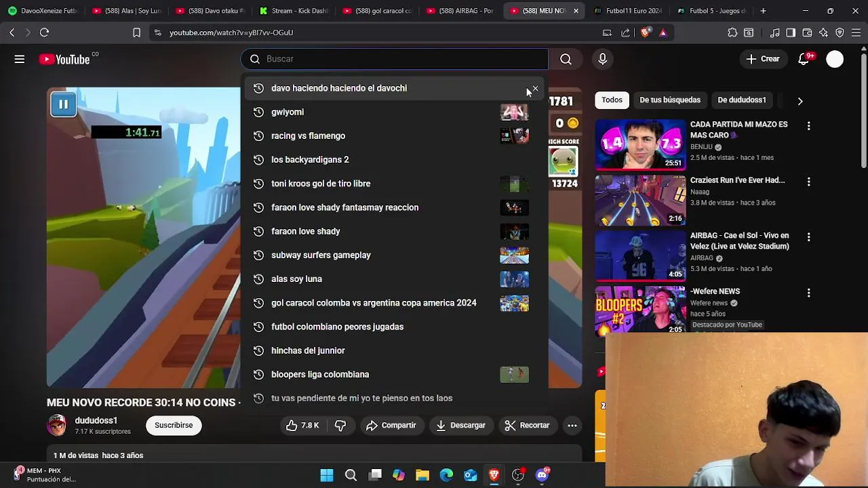Viewport: 868px width, 488px height.
Task: Switch to the '(588) AIRBAG' browser tab
Action: (x=460, y=11)
